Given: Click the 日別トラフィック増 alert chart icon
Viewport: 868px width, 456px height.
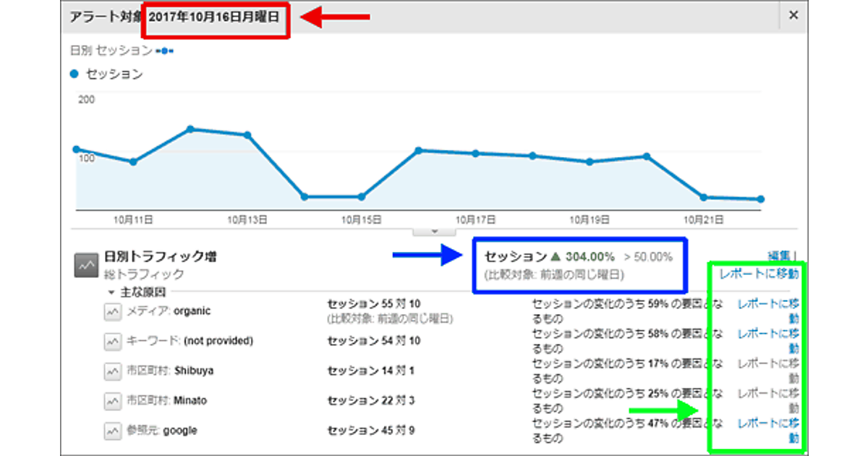Looking at the screenshot, I should tap(86, 266).
